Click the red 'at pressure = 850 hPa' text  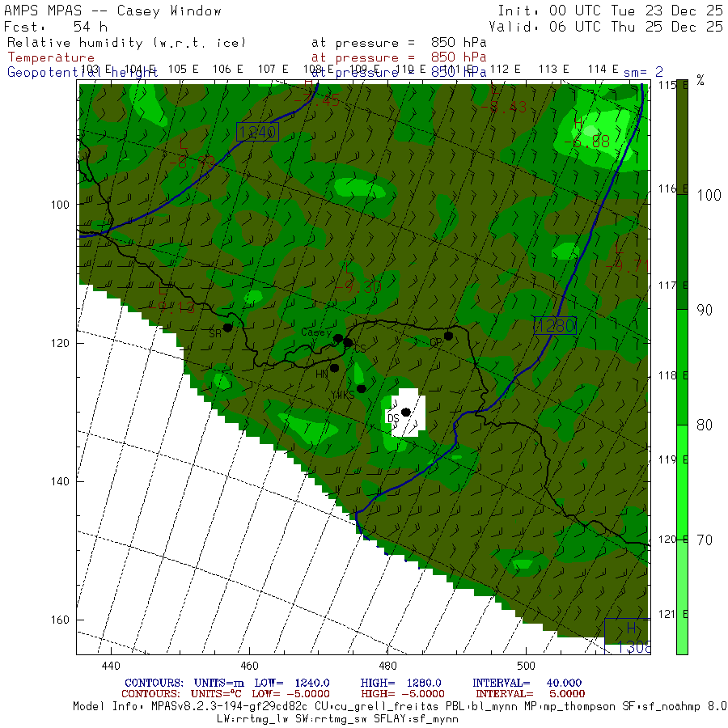(399, 57)
